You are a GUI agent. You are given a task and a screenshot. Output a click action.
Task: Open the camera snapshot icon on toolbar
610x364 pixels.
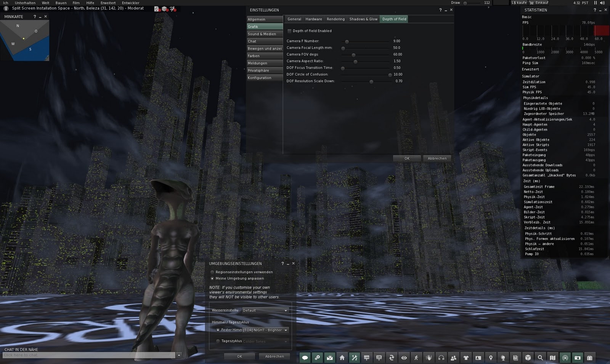pos(577,358)
